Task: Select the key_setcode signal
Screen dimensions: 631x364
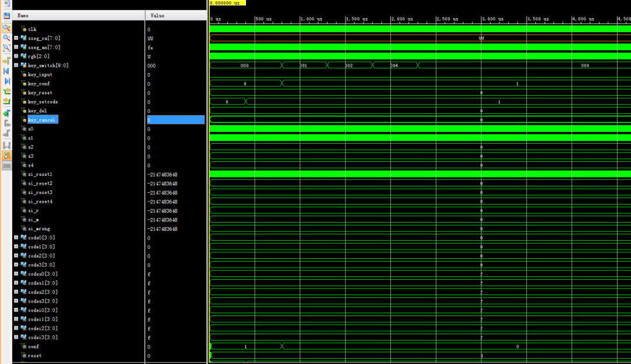Action: tap(42, 102)
